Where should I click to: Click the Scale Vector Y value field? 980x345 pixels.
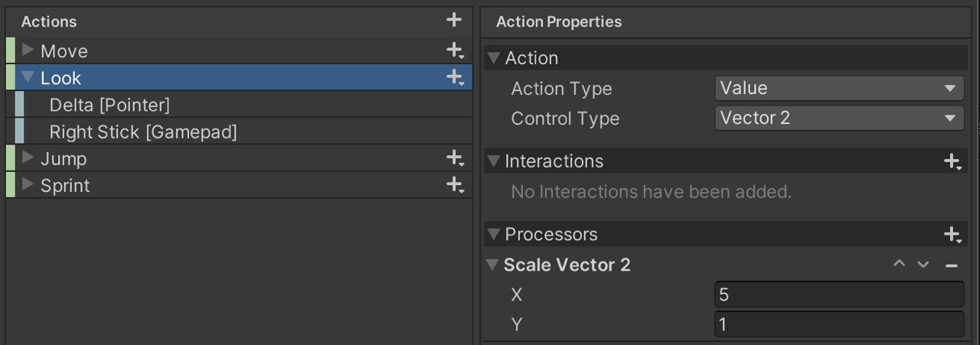(838, 324)
